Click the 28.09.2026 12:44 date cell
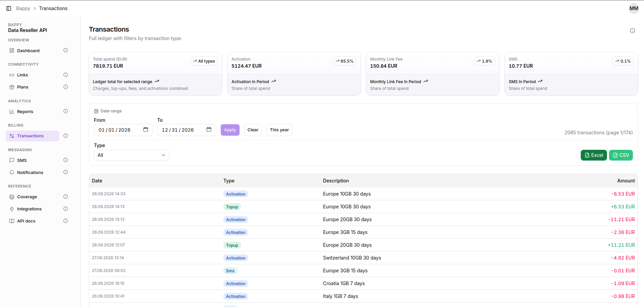This screenshot has height=307, width=644. click(109, 232)
